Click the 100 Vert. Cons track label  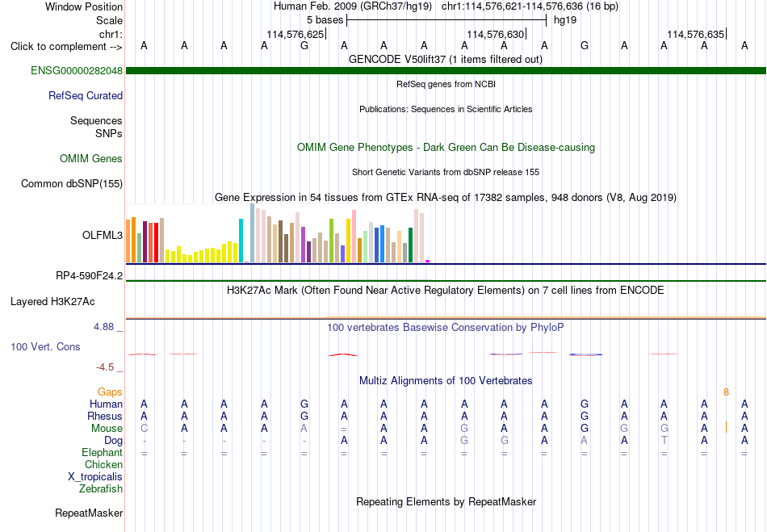click(x=45, y=346)
